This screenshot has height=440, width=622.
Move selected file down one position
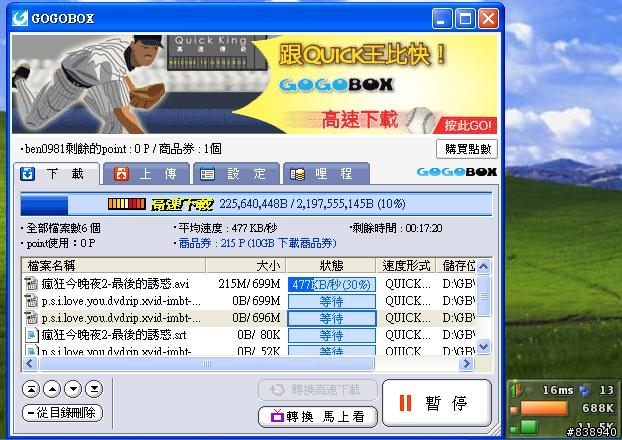73,389
